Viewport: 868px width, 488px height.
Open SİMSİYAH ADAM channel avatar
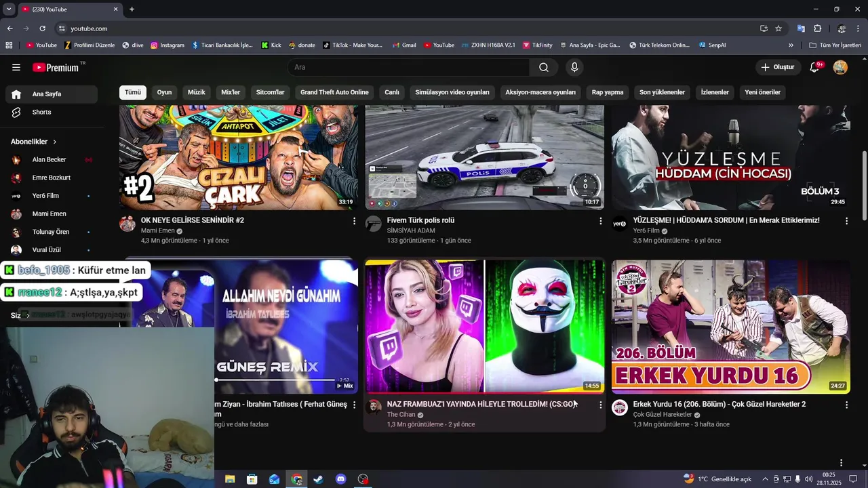tap(374, 224)
